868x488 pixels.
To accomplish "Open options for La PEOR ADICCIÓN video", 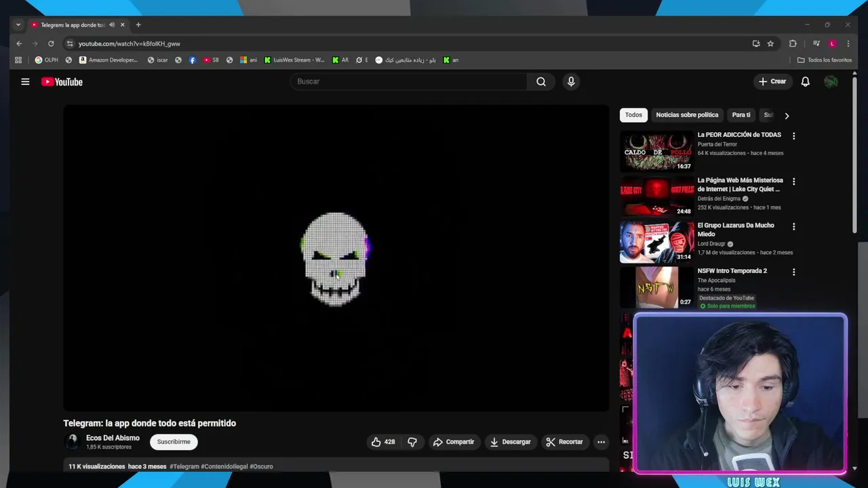I will point(793,136).
